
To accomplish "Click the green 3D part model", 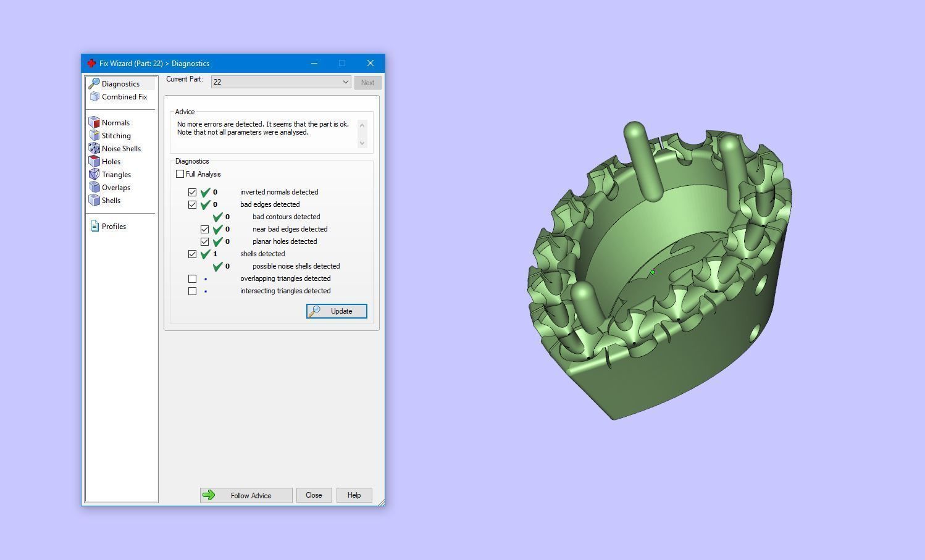I will (x=659, y=270).
